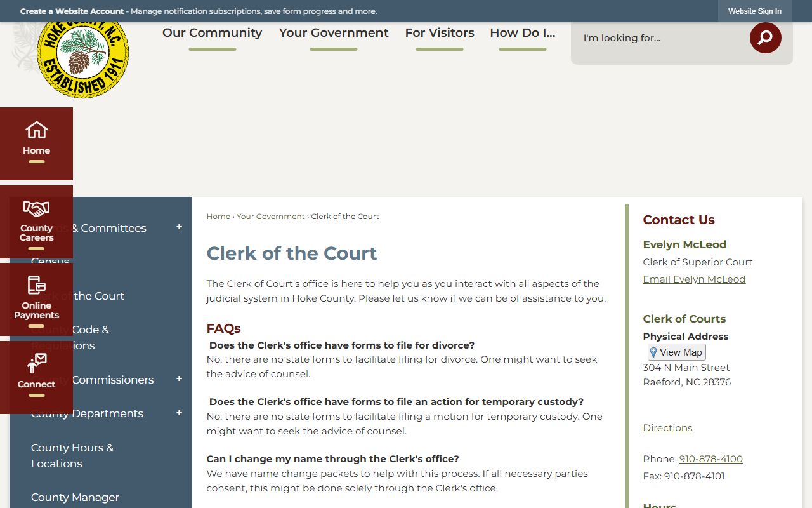Viewport: 812px width, 508px height.
Task: Open the For Visitors menu
Action: [440, 33]
